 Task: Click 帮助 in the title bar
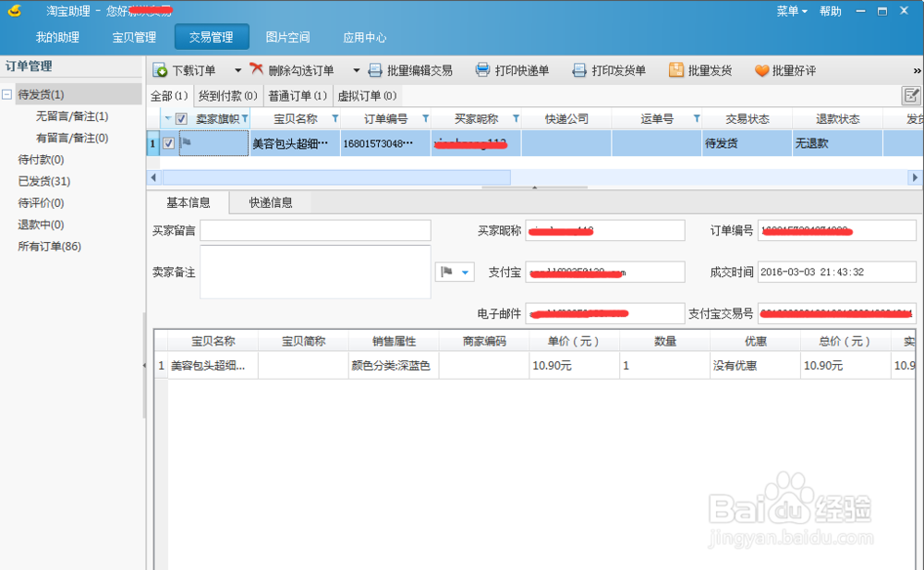(x=829, y=9)
